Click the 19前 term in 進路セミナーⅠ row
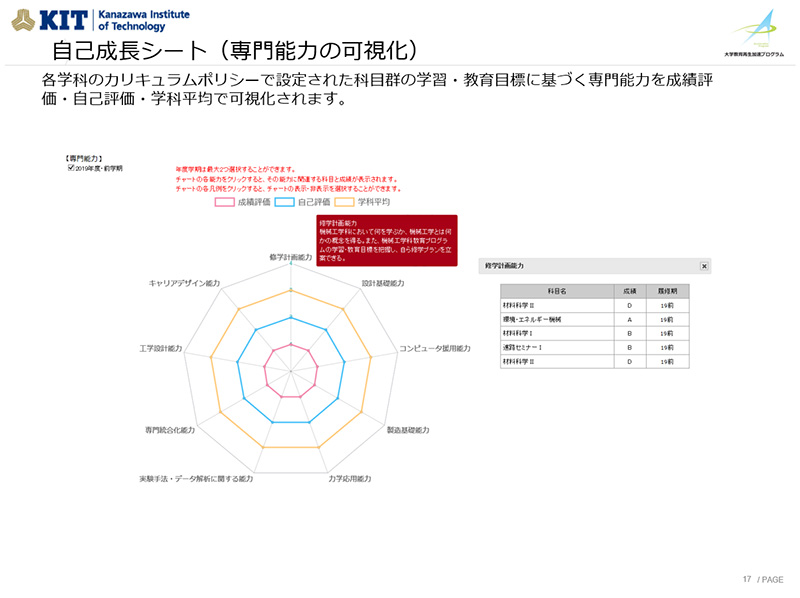This screenshot has height=598, width=800. pyautogui.click(x=667, y=347)
